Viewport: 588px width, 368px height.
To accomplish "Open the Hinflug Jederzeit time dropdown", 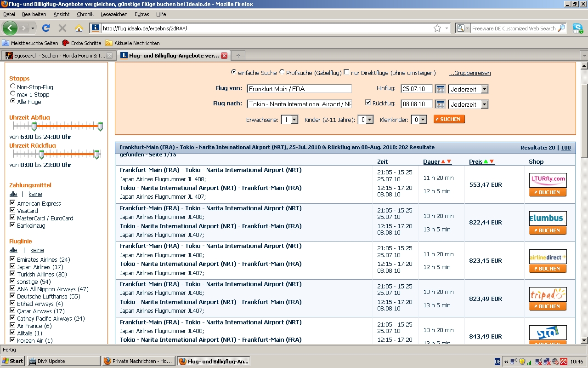I will click(x=468, y=89).
